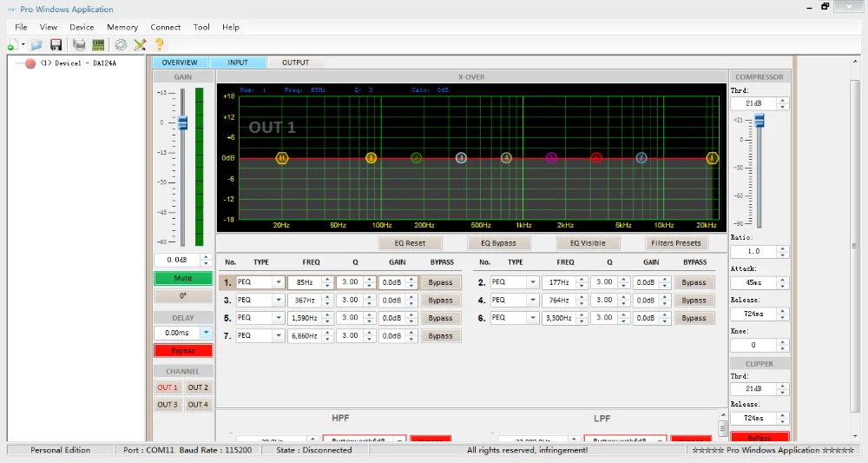Image resolution: width=868 pixels, height=463 pixels.
Task: Click the EQ Visible button
Action: click(x=588, y=243)
